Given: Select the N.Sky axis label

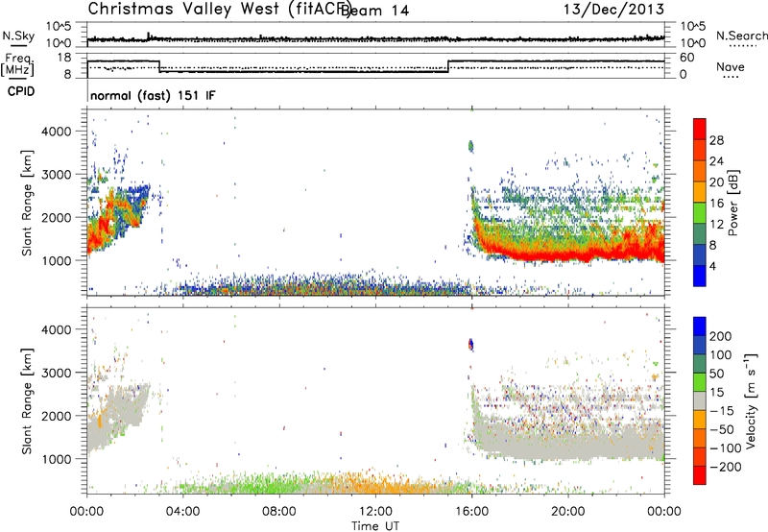Looking at the screenshot, I should (x=18, y=36).
